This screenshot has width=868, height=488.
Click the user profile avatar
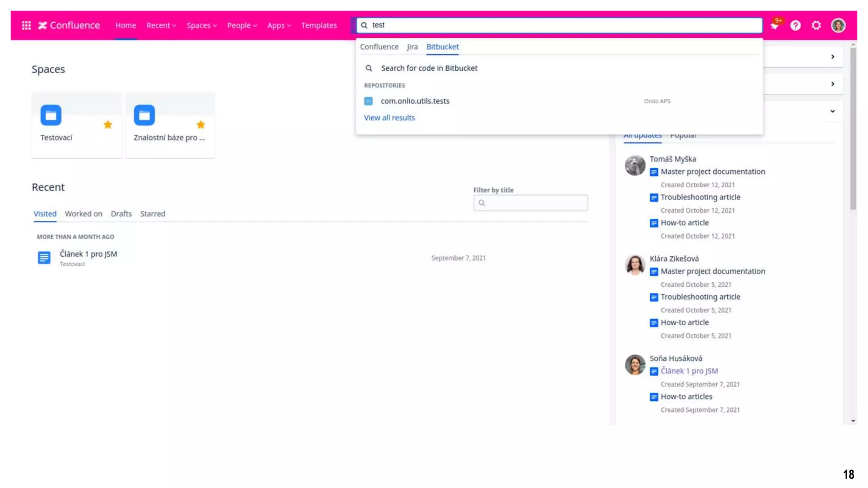[838, 25]
